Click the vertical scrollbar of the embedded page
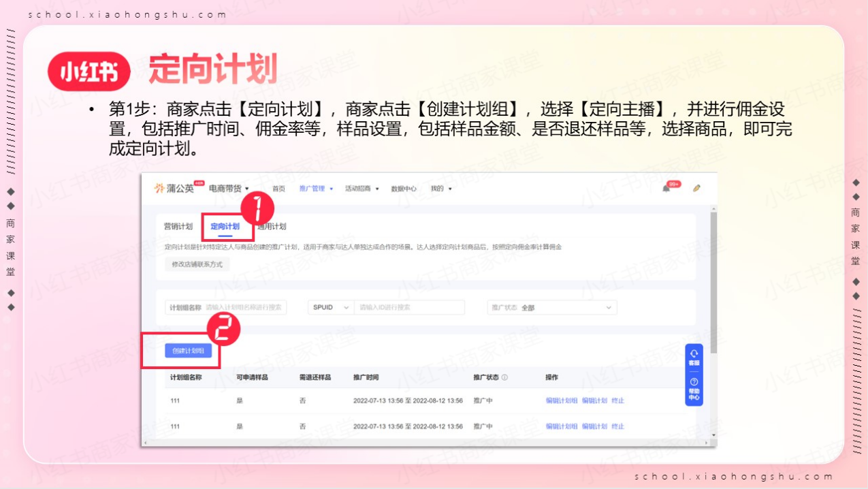Viewport: 868px width, 489px height. (713, 283)
